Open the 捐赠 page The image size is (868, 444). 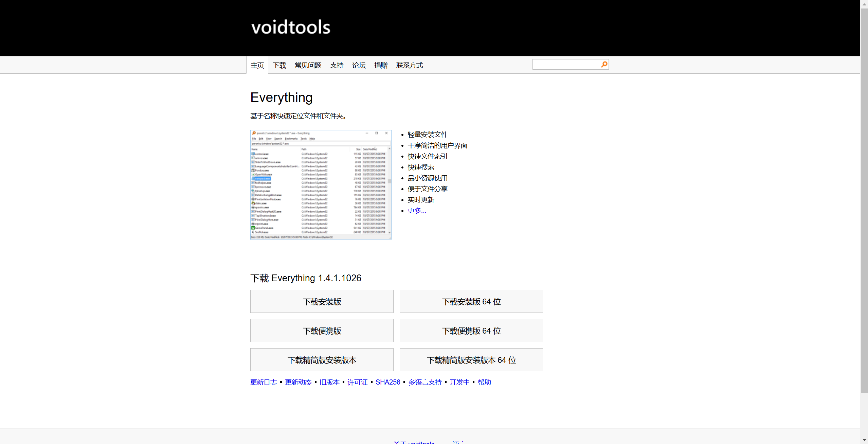pyautogui.click(x=381, y=65)
